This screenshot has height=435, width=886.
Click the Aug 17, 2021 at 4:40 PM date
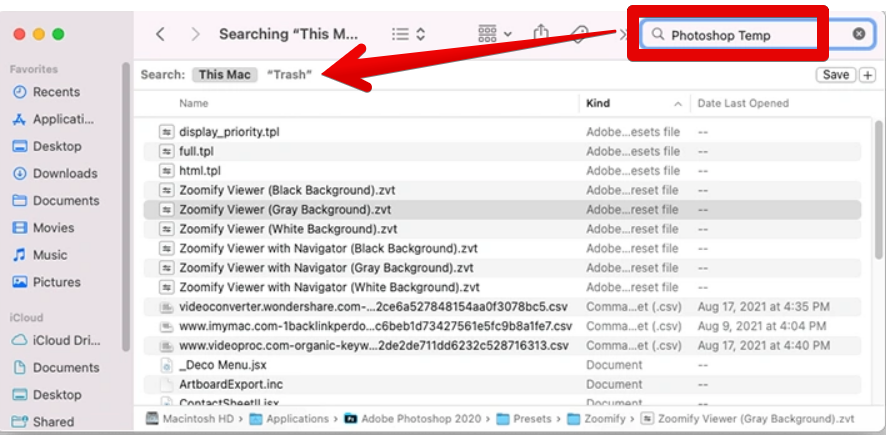click(x=764, y=345)
